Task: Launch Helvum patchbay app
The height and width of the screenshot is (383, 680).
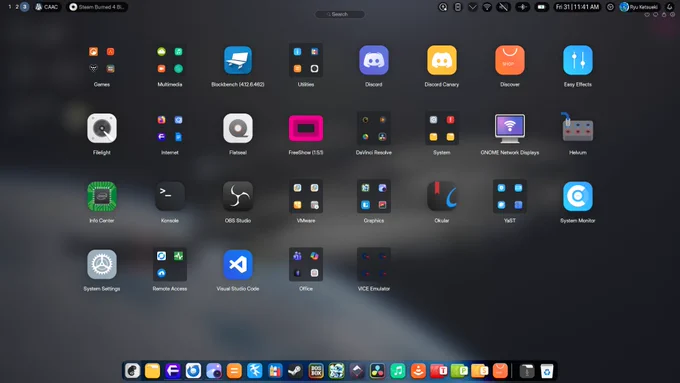Action: click(x=578, y=127)
